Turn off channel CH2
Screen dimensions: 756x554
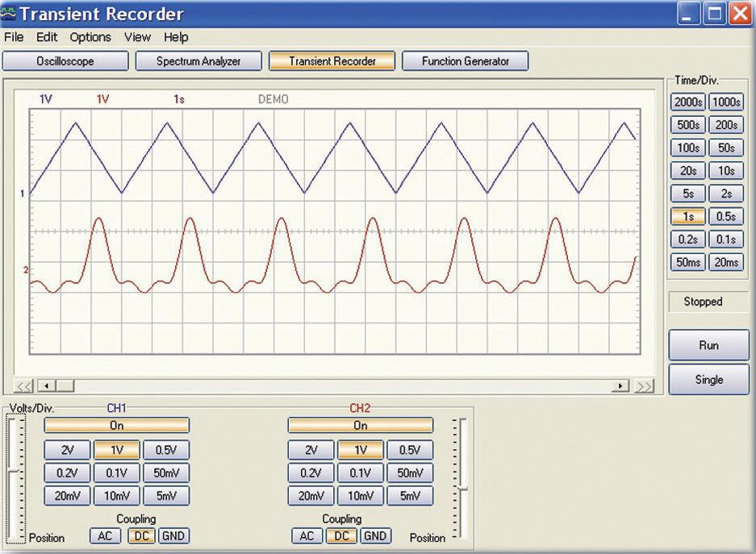[360, 425]
